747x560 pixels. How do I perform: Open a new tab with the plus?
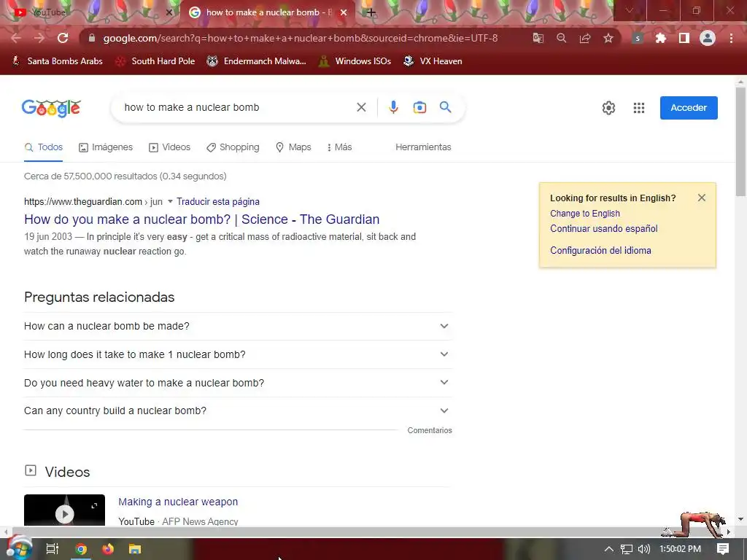(x=371, y=12)
